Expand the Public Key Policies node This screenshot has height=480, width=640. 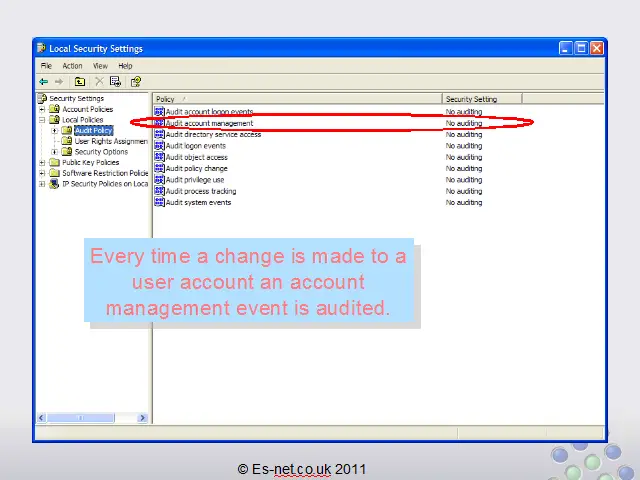point(42,162)
